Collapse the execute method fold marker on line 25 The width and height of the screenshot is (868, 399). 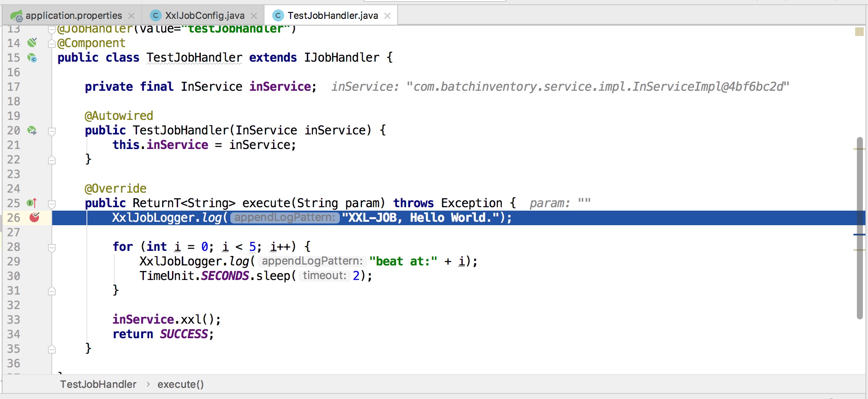(52, 204)
